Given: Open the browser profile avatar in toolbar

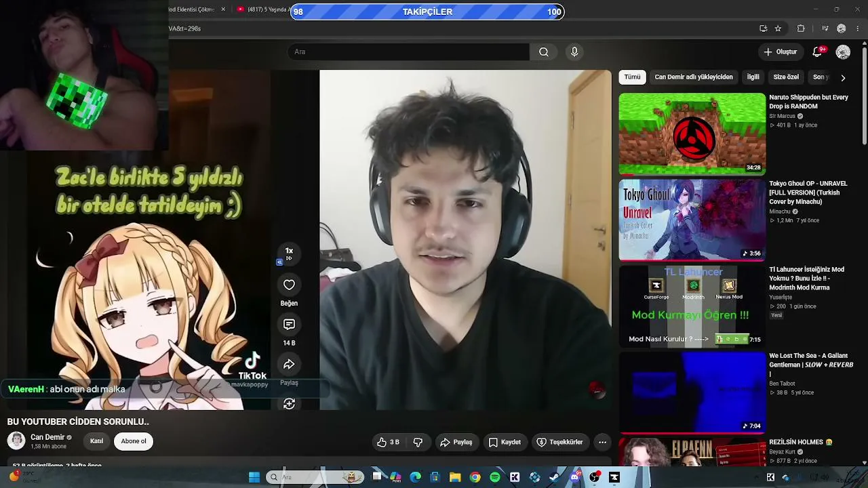Looking at the screenshot, I should [x=842, y=28].
